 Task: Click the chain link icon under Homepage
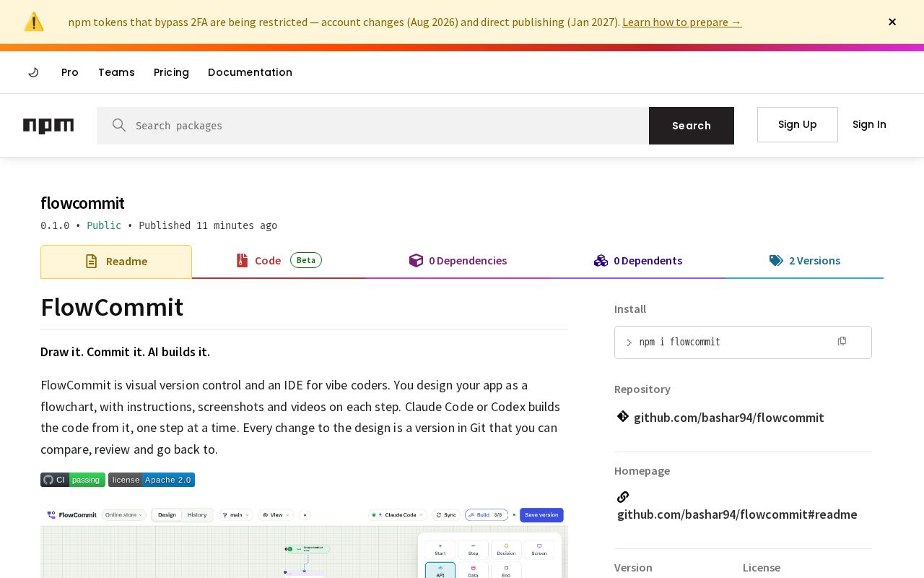pos(623,496)
